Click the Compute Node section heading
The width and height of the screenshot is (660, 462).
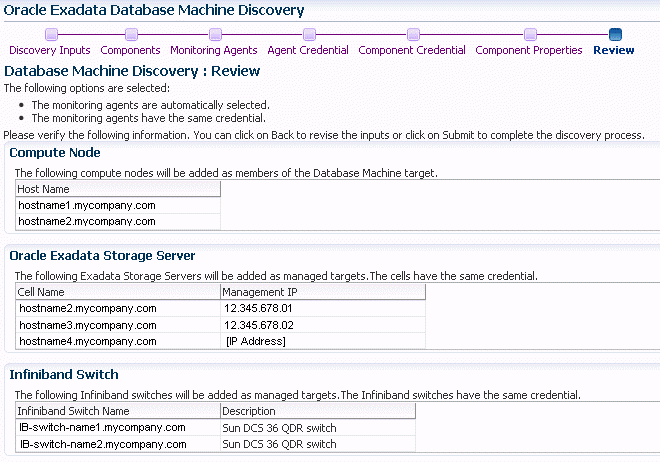tap(55, 153)
